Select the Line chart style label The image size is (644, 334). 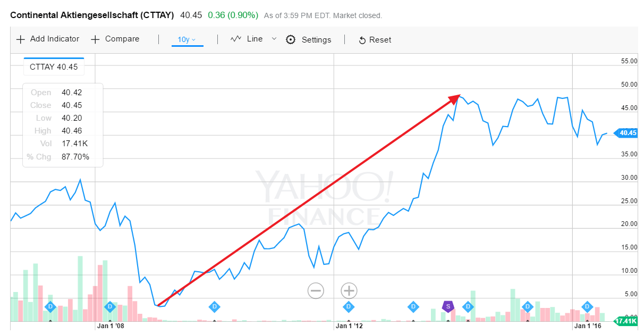[x=255, y=39]
